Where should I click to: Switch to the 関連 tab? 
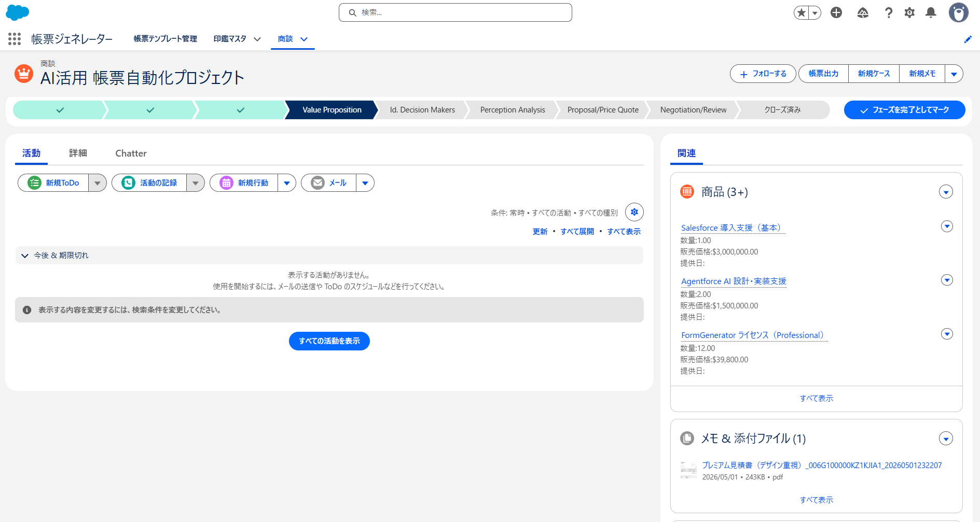click(x=686, y=153)
